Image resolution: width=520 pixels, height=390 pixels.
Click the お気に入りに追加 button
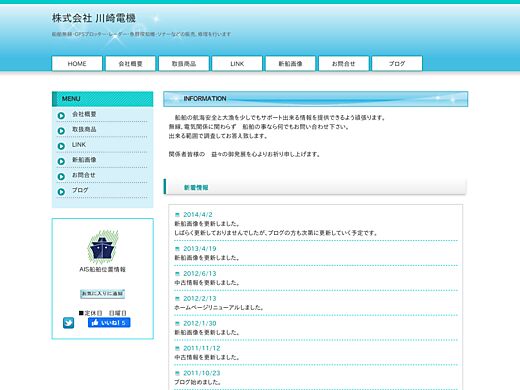tap(102, 294)
